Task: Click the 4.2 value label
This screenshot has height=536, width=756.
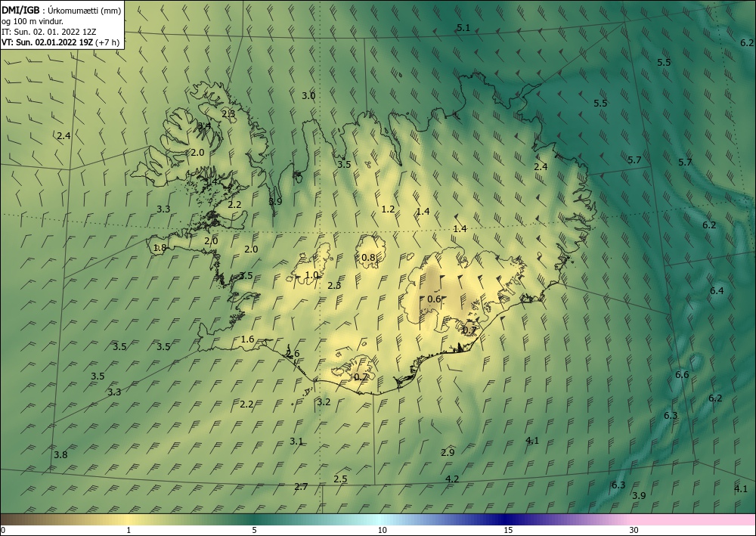Action: coord(452,479)
